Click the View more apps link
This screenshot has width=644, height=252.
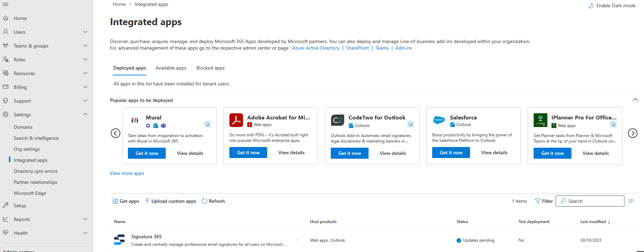[x=127, y=173]
